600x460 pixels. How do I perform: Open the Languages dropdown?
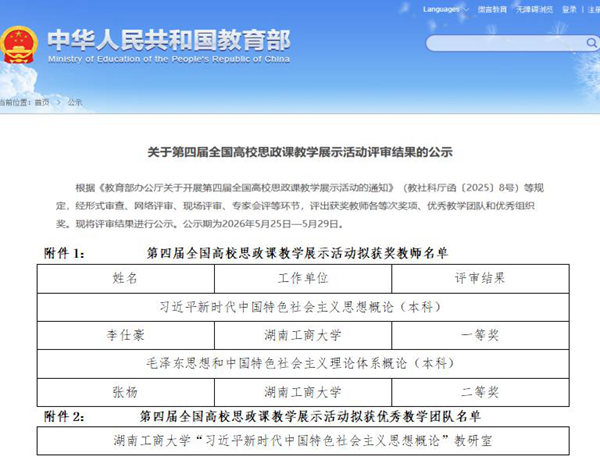click(445, 9)
